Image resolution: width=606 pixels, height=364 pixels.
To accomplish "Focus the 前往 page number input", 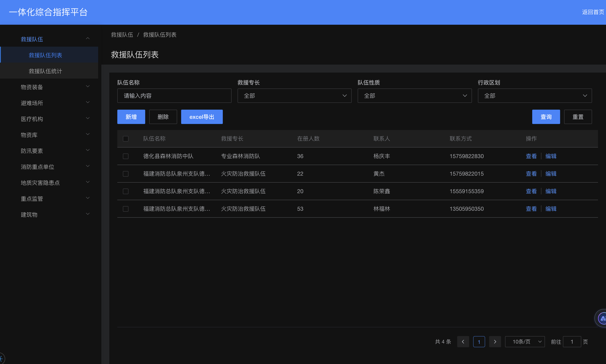I will pos(572,342).
